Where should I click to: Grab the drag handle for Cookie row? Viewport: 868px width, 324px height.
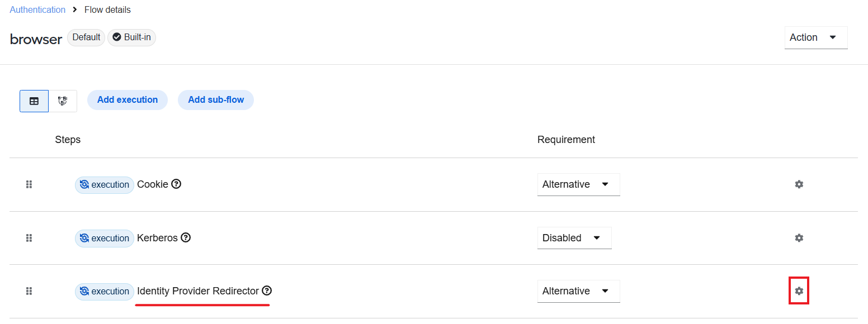[29, 184]
